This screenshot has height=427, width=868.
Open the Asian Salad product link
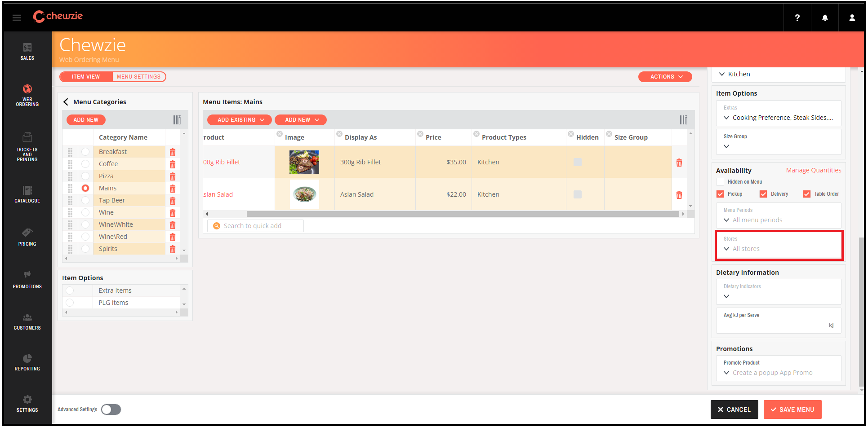[x=218, y=194]
